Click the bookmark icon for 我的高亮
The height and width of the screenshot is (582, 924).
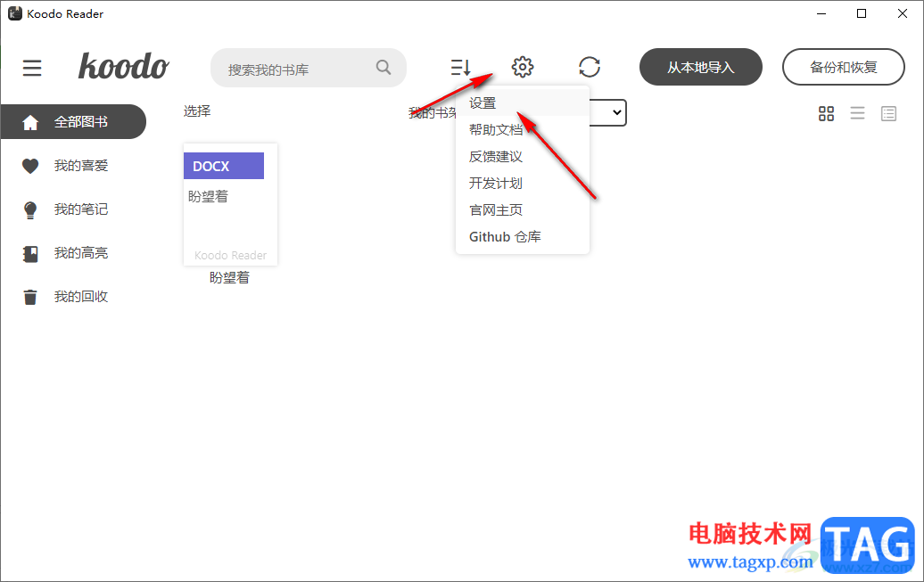pyautogui.click(x=30, y=254)
